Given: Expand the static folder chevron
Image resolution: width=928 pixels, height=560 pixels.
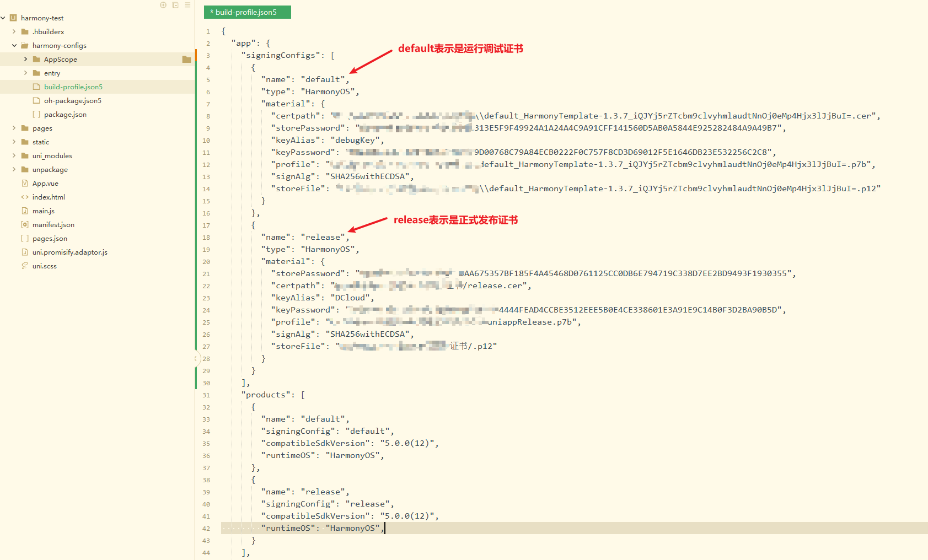Looking at the screenshot, I should click(x=14, y=142).
